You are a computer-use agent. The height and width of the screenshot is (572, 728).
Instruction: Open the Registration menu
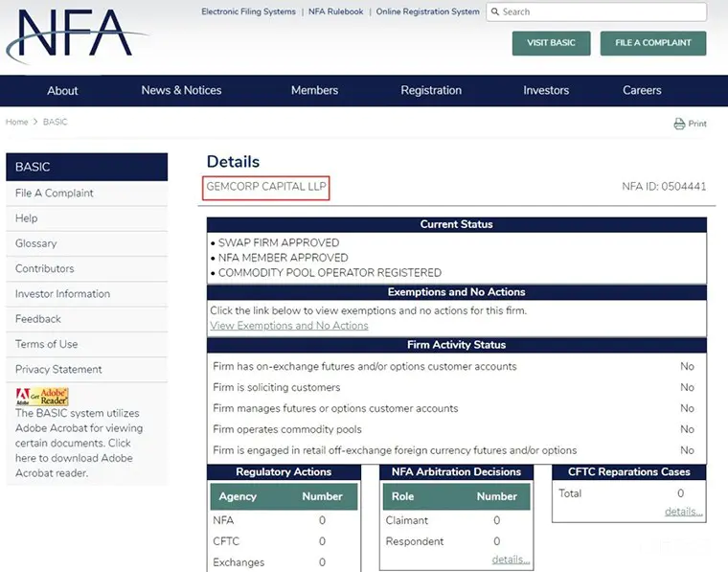pos(431,90)
